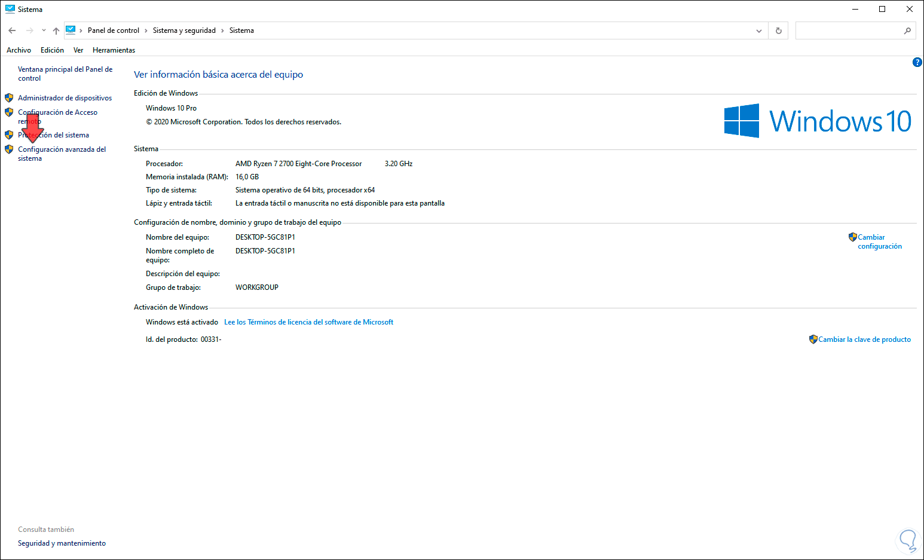Screen dimensions: 924x560
Task: Minimize the Sistema window
Action: click(x=855, y=10)
